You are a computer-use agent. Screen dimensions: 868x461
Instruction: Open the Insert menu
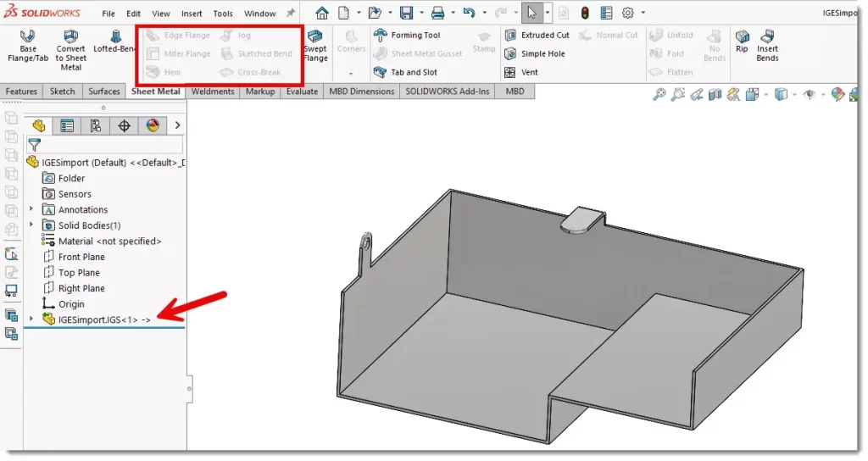(192, 14)
